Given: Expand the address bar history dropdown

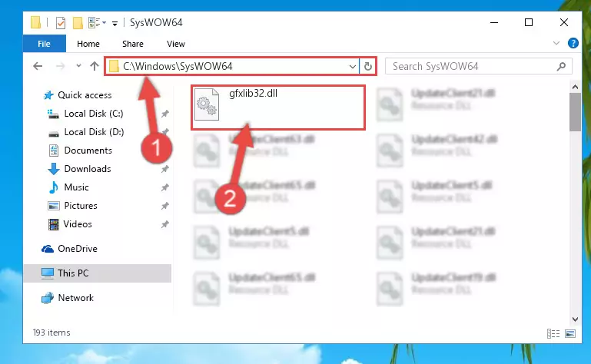Looking at the screenshot, I should tap(353, 67).
